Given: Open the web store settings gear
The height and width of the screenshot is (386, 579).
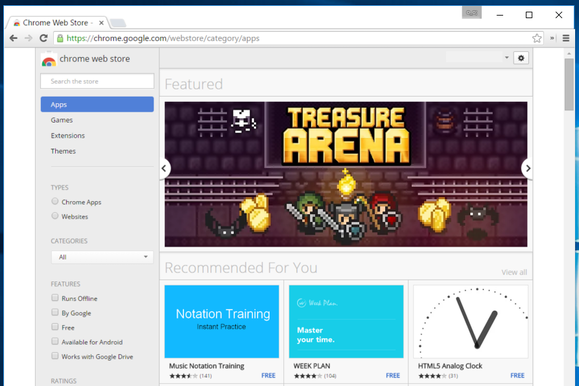Looking at the screenshot, I should click(x=521, y=58).
